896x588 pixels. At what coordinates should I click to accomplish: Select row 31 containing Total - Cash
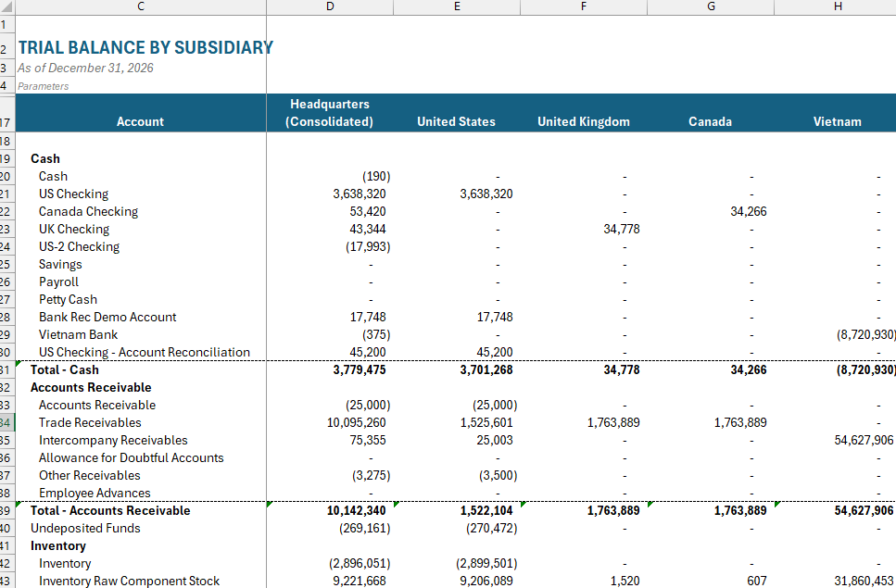click(8, 369)
